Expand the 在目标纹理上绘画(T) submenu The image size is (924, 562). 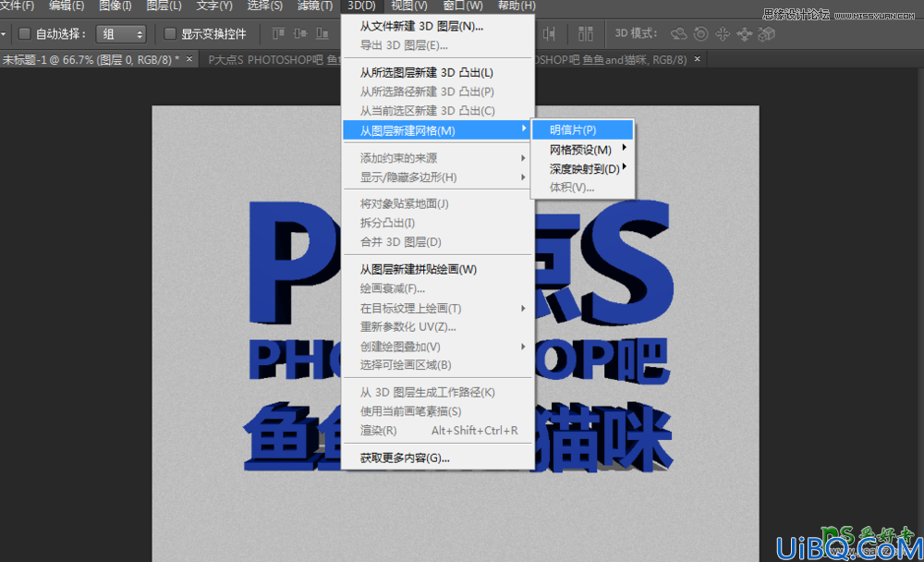click(438, 308)
